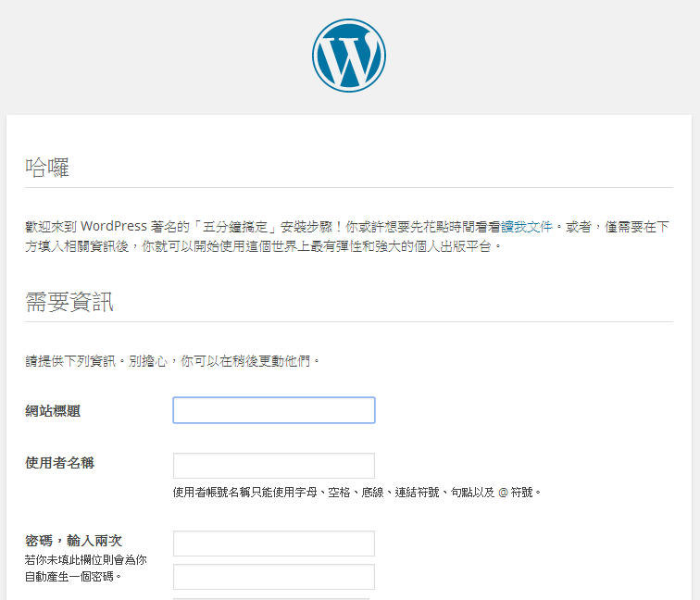Click the 請提供下列資訊 instruction line
The height and width of the screenshot is (600, 700).
172,361
